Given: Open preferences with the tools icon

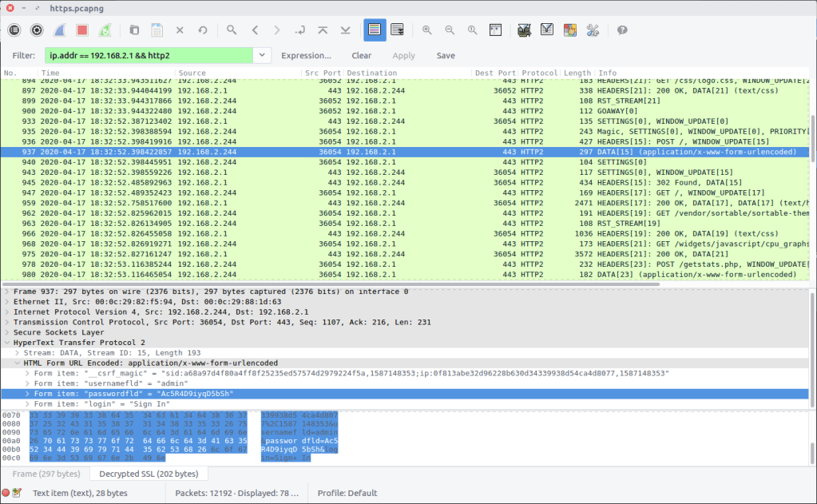Looking at the screenshot, I should 593,30.
